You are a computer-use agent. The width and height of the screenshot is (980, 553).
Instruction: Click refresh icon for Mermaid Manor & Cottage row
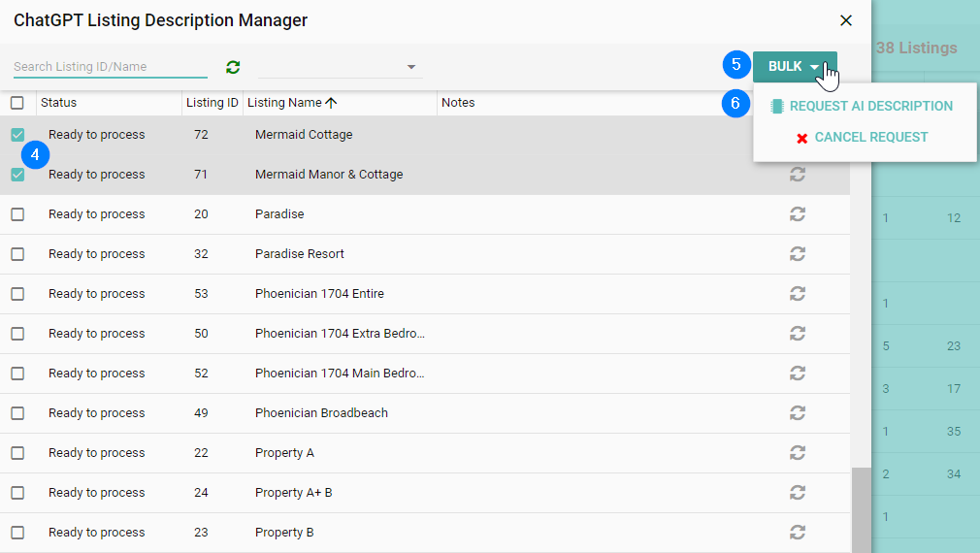pos(798,175)
